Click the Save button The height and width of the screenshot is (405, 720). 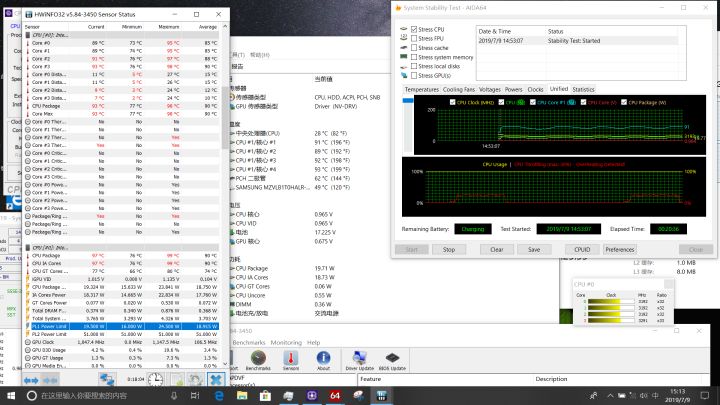(534, 249)
